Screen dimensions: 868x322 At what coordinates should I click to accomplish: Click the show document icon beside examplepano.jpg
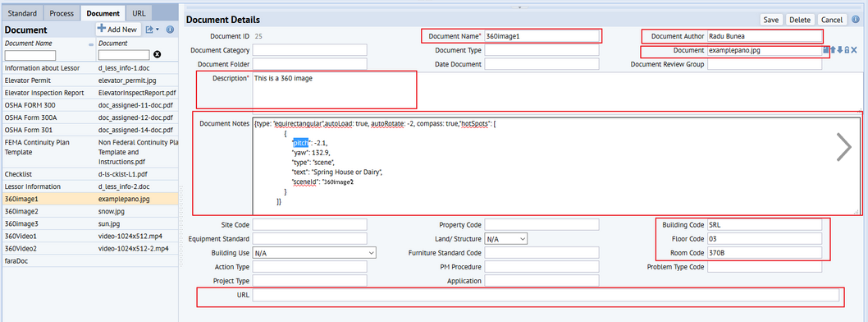(826, 50)
